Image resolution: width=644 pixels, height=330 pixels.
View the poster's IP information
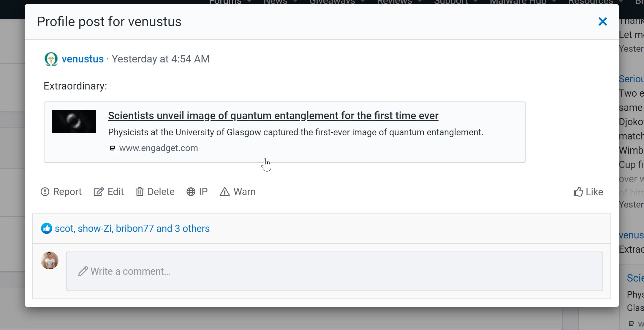click(197, 192)
